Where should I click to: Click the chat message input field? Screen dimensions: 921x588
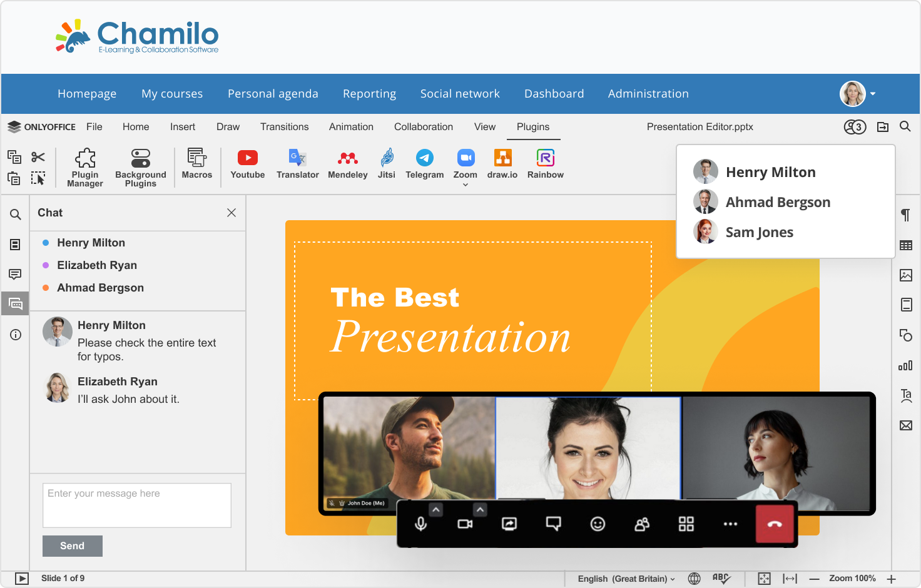click(x=137, y=505)
